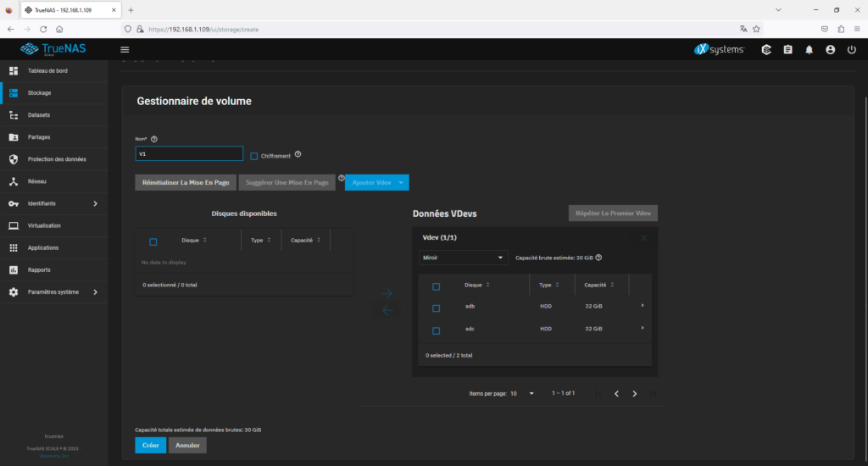868x466 pixels.
Task: Click the hamburger menu icon in top bar
Action: point(125,50)
